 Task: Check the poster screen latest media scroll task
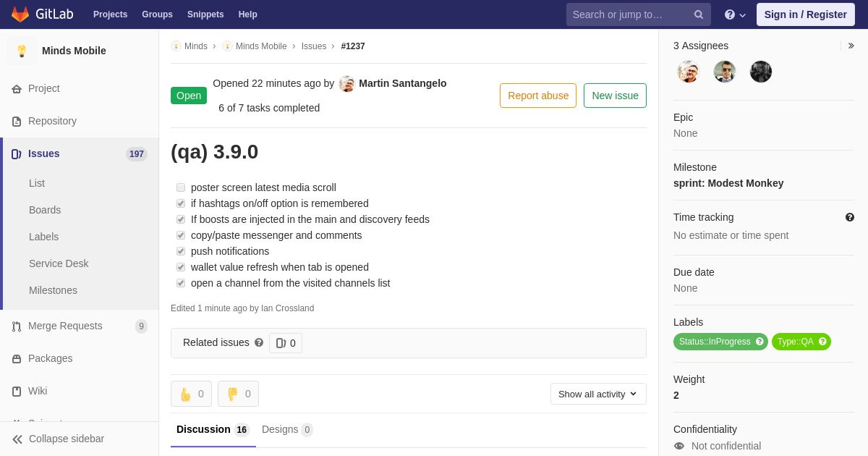coord(181,187)
